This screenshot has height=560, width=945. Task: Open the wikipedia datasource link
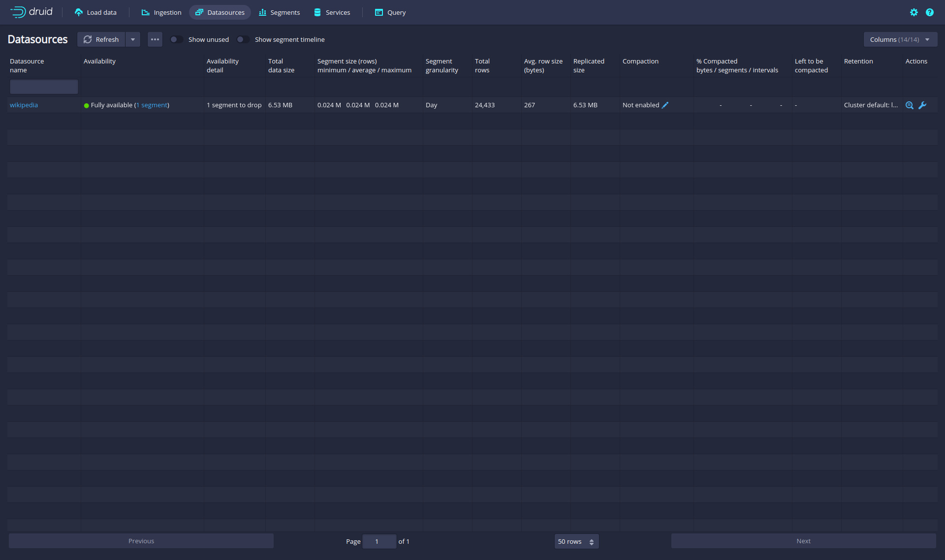click(24, 105)
